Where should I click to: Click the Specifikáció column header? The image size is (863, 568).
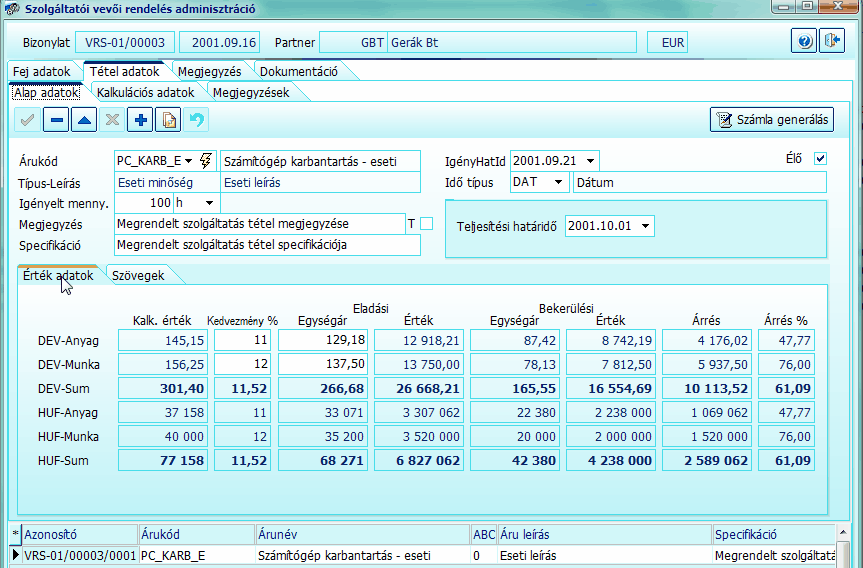pos(773,534)
